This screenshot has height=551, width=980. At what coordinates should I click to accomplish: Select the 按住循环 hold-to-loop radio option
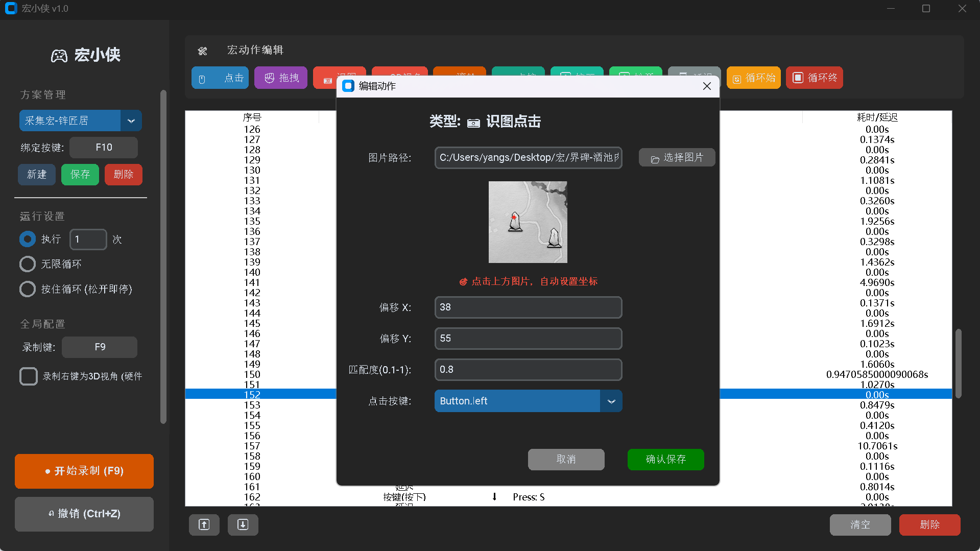pyautogui.click(x=28, y=289)
